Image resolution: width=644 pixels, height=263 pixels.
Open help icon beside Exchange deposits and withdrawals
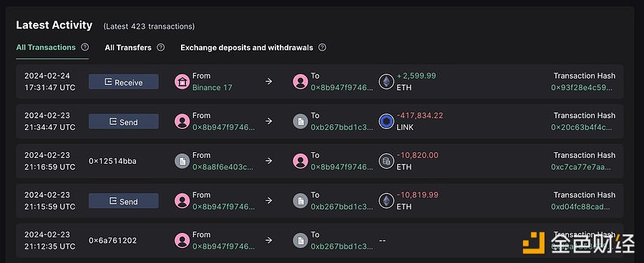(x=323, y=47)
